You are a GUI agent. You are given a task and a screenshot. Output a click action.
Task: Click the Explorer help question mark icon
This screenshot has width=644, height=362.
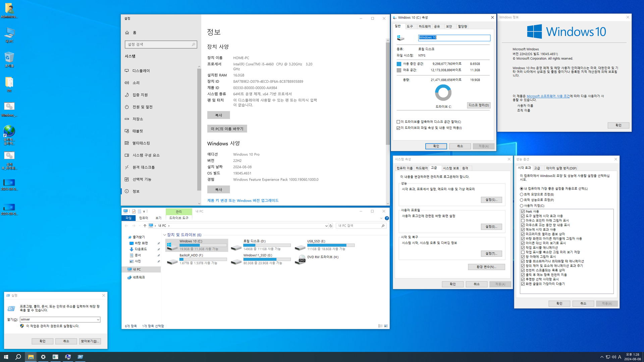387,218
